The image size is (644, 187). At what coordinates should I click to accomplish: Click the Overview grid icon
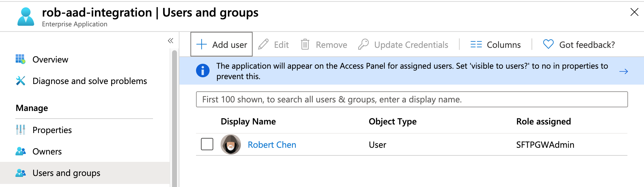[x=20, y=59]
